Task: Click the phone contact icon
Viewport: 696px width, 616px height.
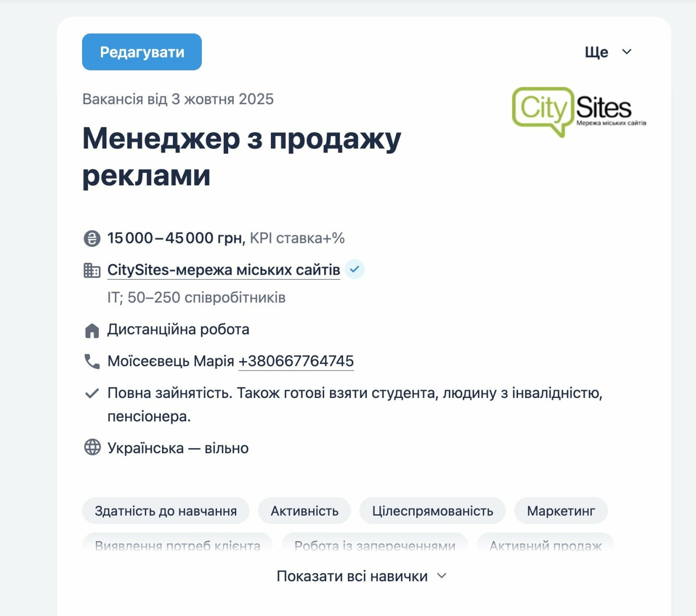Action: point(92,361)
